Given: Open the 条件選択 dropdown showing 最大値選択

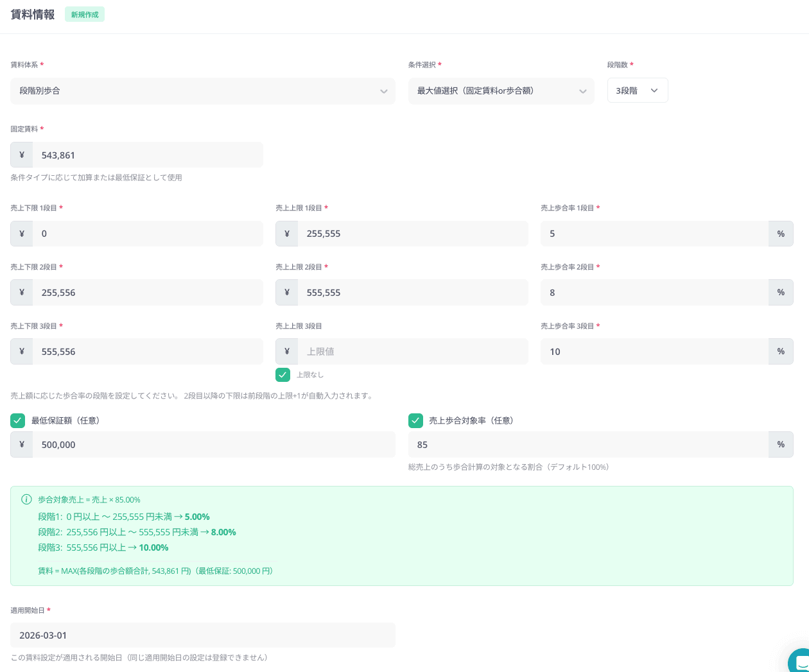Looking at the screenshot, I should pos(501,91).
